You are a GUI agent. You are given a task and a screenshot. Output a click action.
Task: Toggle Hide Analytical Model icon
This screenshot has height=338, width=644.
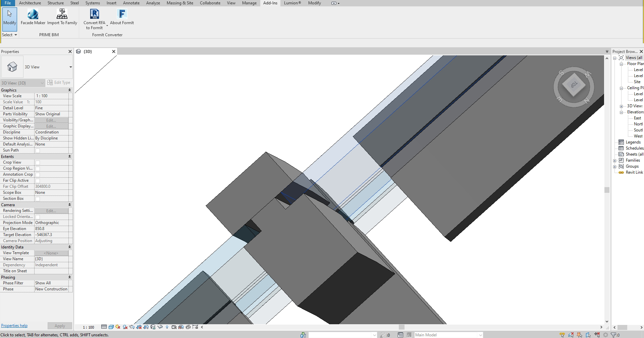pyautogui.click(x=181, y=327)
